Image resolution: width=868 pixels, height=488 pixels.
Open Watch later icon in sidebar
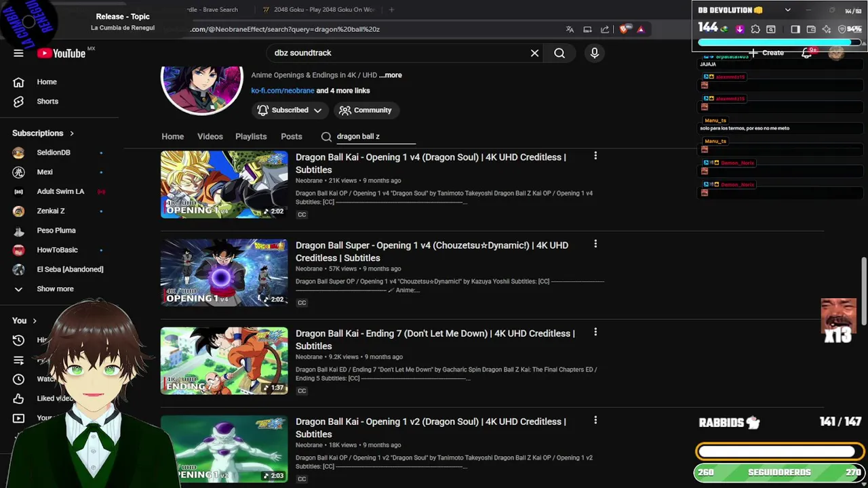pos(18,379)
